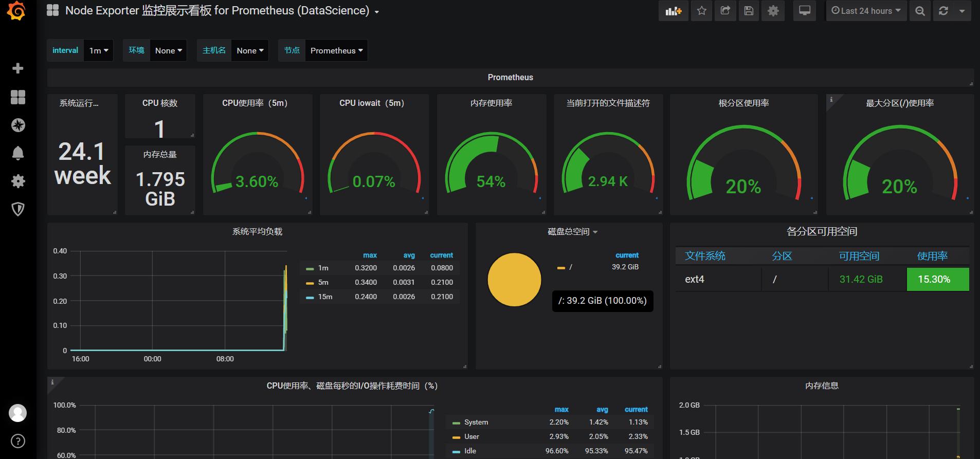Click the CPU 核数 panel title
This screenshot has width=980, height=459.
160,103
